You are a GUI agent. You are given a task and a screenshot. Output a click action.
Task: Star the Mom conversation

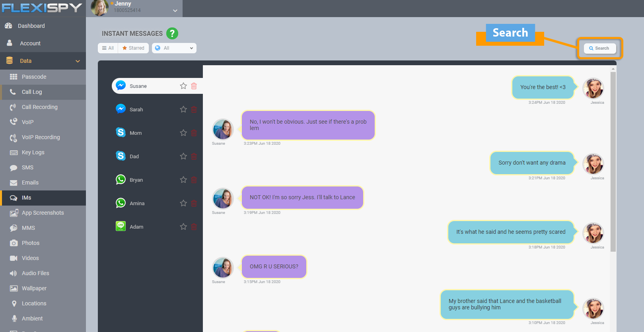pos(183,133)
